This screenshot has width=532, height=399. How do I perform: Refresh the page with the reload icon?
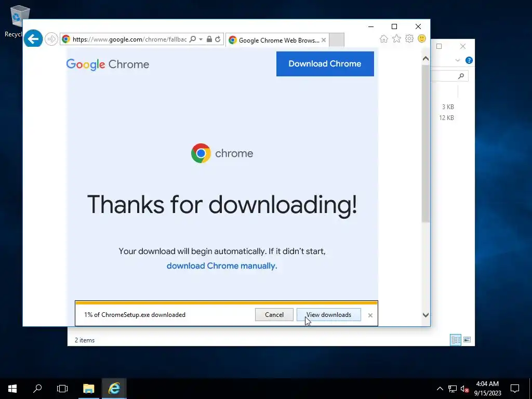218,39
